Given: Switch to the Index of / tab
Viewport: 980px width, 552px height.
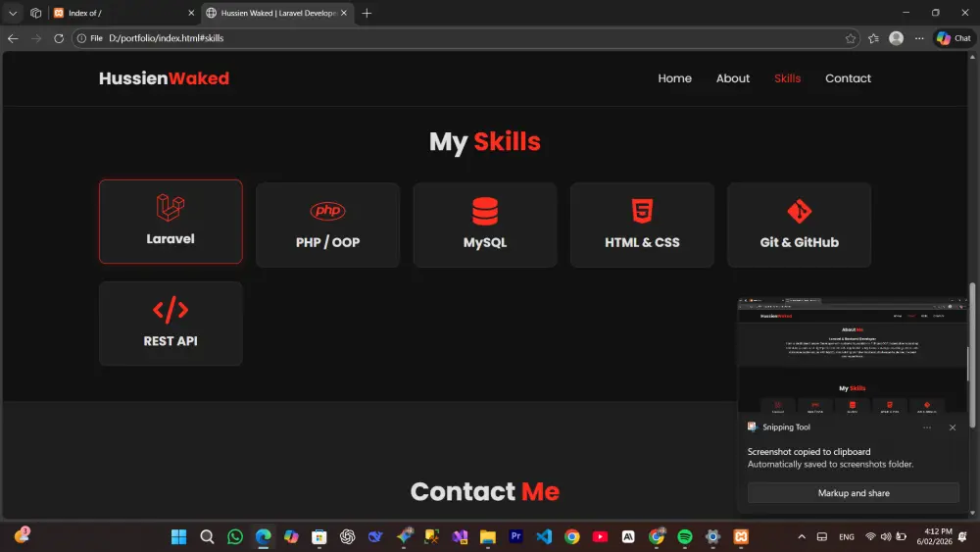Looking at the screenshot, I should tap(123, 13).
